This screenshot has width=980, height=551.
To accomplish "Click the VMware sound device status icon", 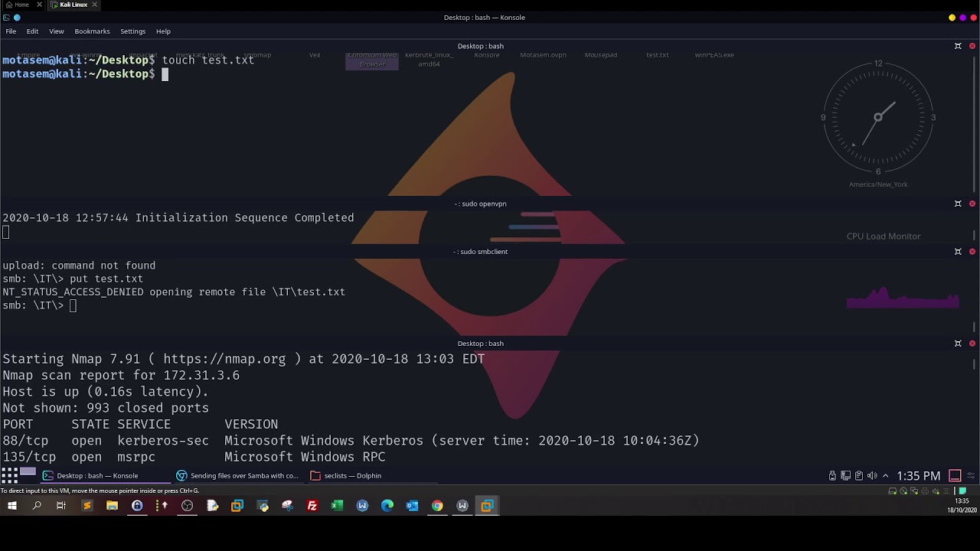I will pyautogui.click(x=936, y=491).
